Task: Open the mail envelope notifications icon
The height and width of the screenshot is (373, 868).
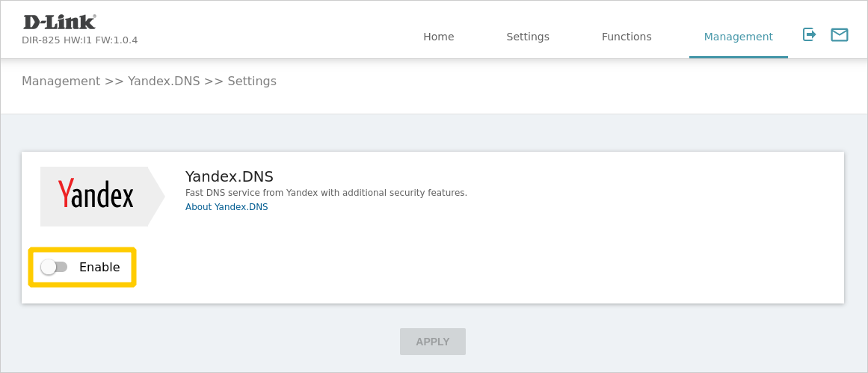Action: pyautogui.click(x=839, y=34)
